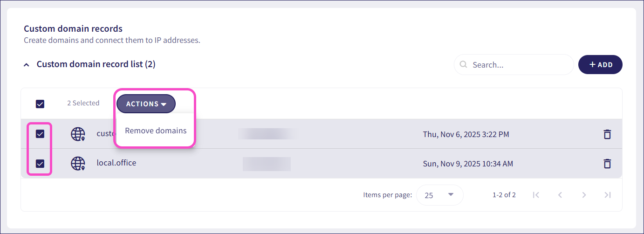Click the Sun, Nov 9, 2025 timestamp
The height and width of the screenshot is (234, 644).
(468, 164)
